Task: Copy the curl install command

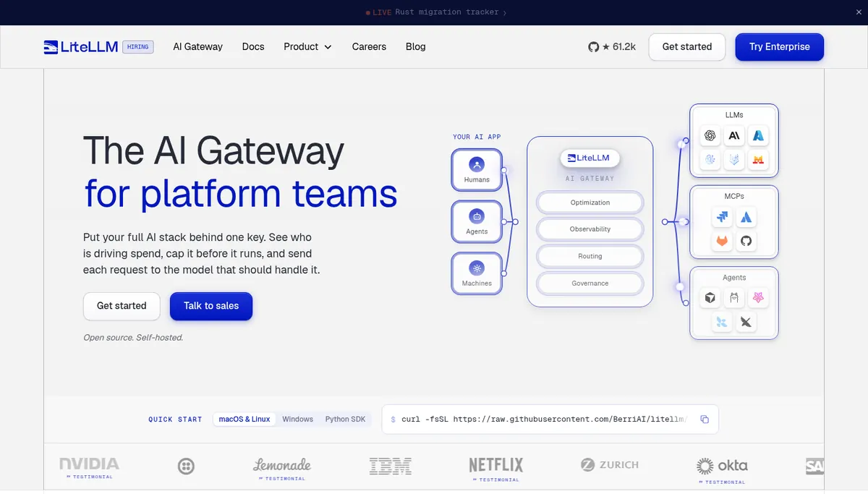Action: [705, 420]
